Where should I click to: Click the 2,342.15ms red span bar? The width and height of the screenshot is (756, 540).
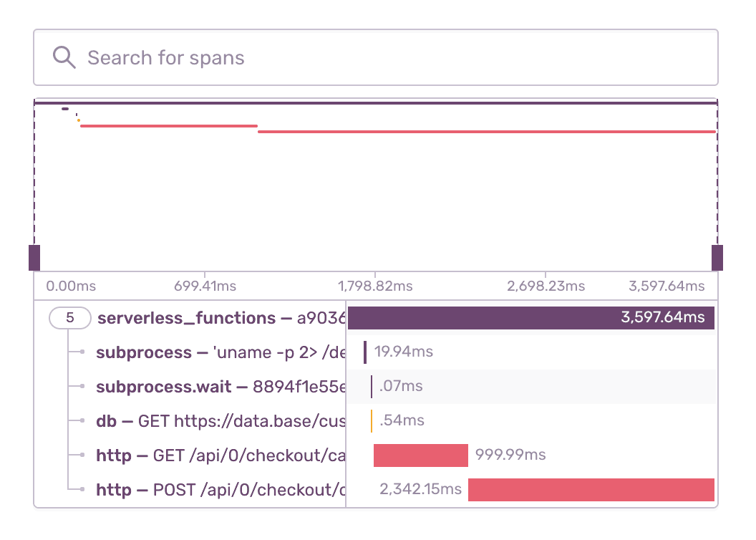coord(591,491)
